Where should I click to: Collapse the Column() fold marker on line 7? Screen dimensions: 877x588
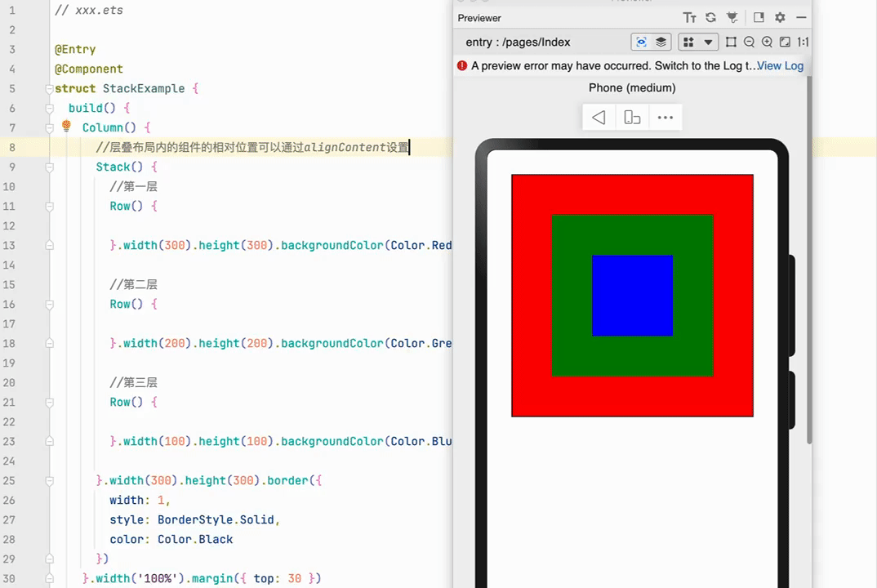click(49, 127)
